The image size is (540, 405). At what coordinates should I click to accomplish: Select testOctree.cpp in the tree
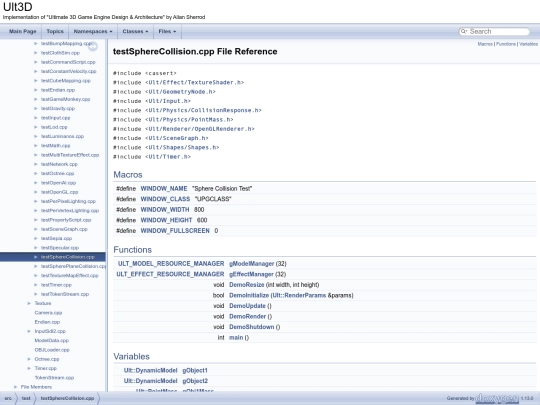[58, 174]
